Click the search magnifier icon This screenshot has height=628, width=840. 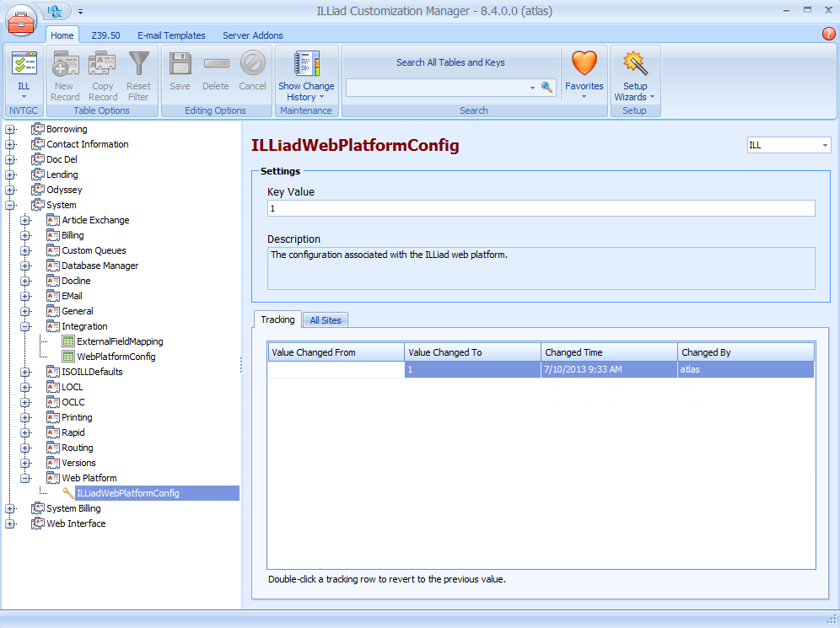click(x=547, y=86)
